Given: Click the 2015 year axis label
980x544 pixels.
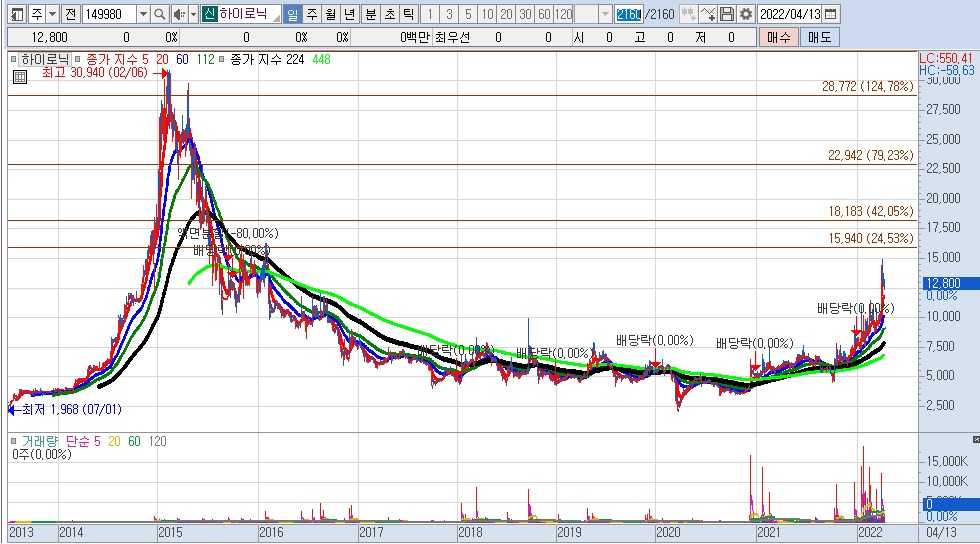Looking at the screenshot, I should [170, 532].
